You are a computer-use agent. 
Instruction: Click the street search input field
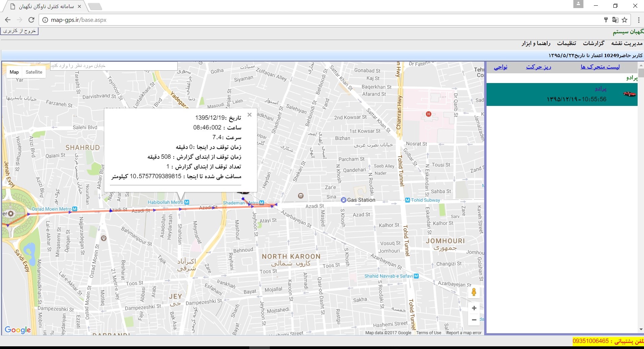pyautogui.click(x=114, y=66)
